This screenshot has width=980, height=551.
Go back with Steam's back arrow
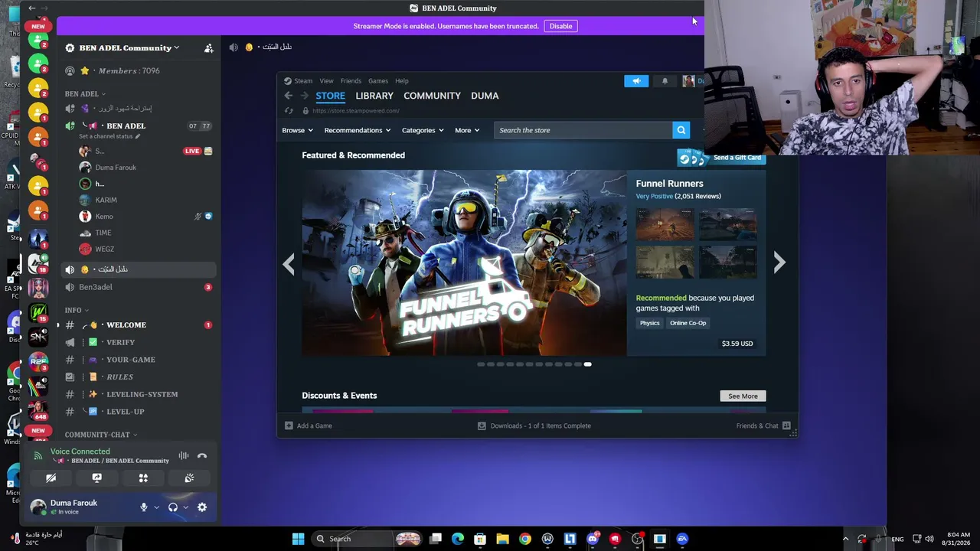288,96
